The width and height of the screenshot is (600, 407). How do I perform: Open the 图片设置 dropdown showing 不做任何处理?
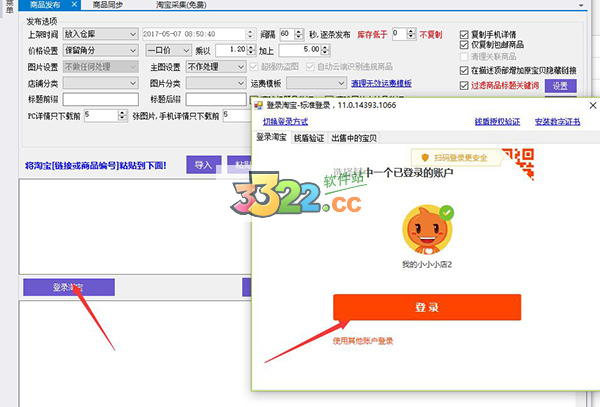[x=100, y=67]
